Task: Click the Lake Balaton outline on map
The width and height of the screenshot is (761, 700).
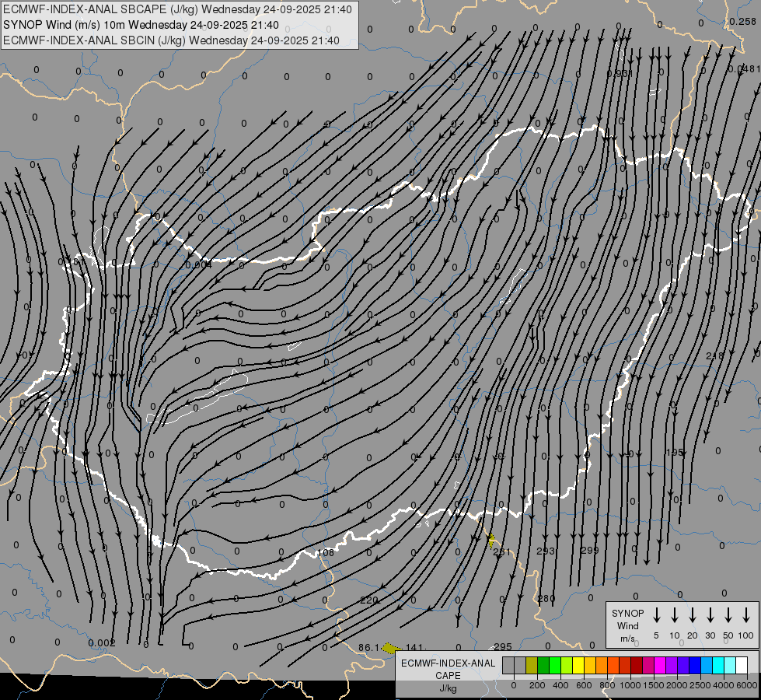Action: (x=197, y=397)
